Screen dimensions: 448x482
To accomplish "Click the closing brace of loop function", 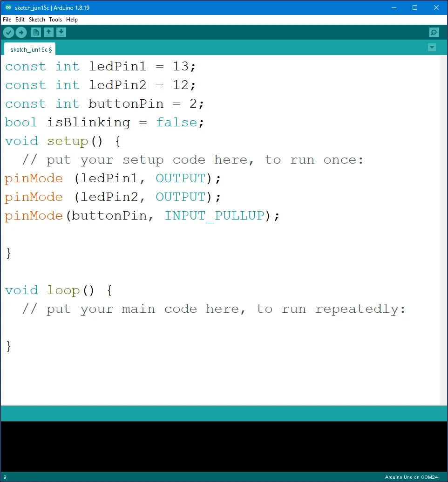I will click(8, 346).
